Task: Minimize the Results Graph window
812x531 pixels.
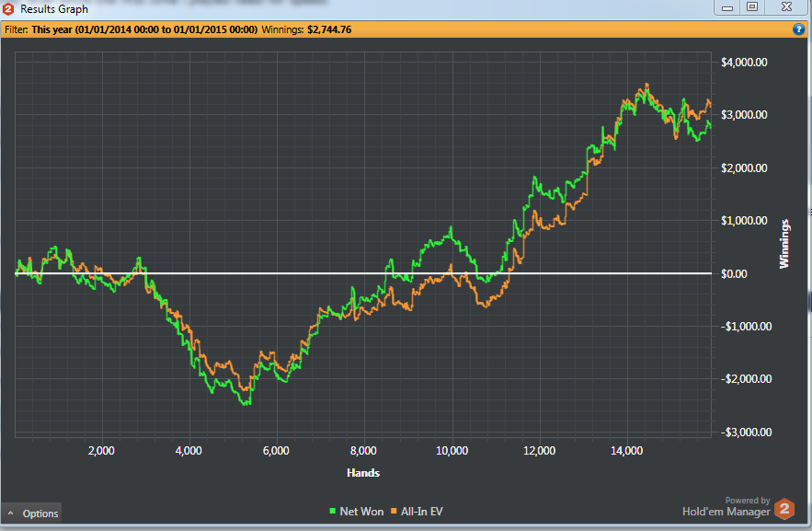Action: click(x=727, y=7)
